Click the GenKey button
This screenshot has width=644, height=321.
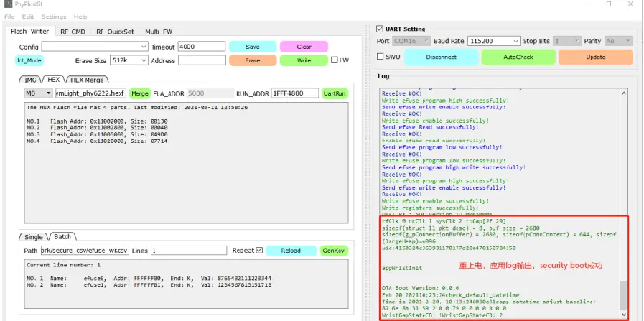(x=335, y=251)
